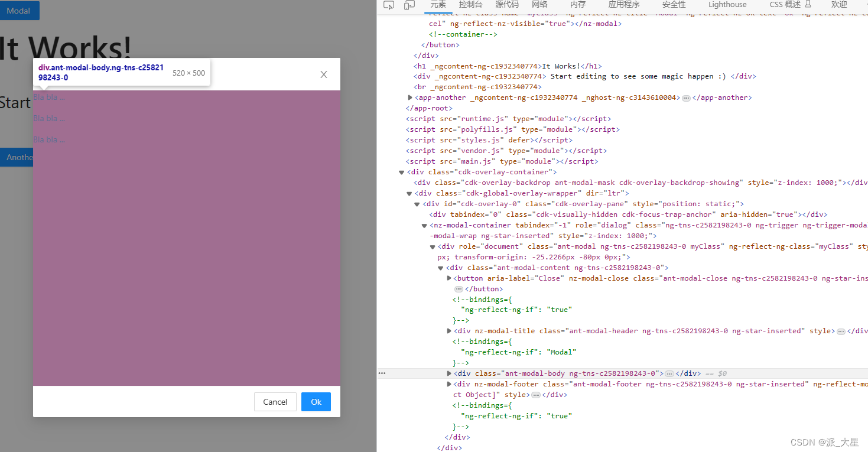Viewport: 868px width, 452px height.
Task: Open the 元素 tab
Action: pos(438,5)
